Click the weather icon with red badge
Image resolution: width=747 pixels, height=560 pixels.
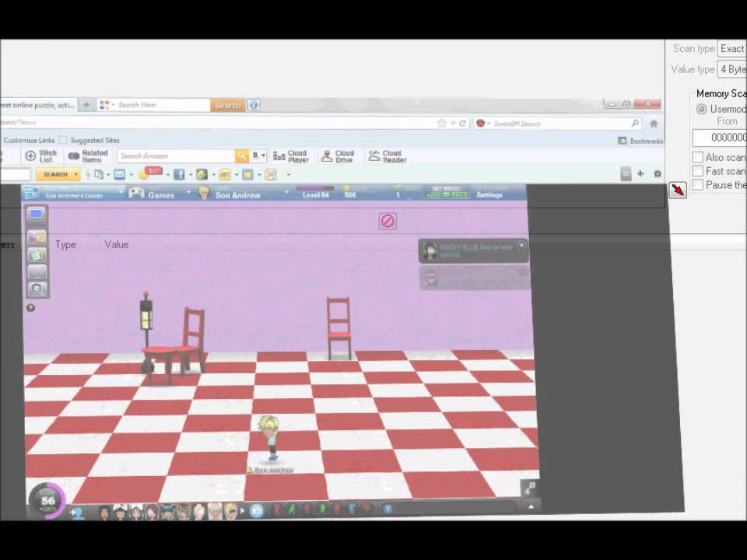(149, 173)
